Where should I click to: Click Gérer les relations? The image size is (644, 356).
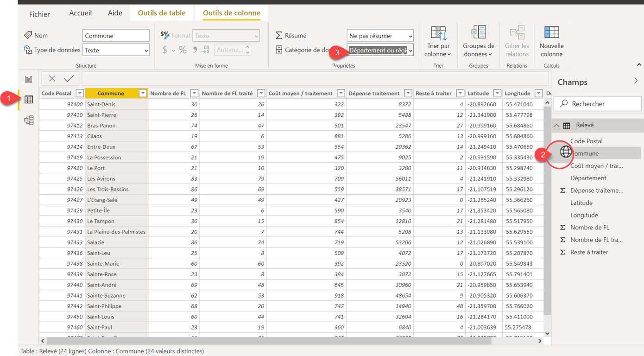tap(517, 42)
